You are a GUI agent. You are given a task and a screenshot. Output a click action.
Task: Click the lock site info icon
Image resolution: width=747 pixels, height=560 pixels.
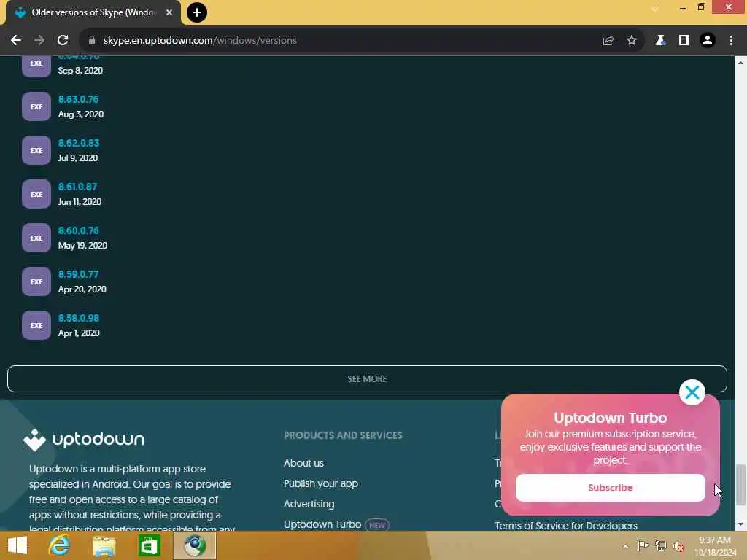pos(92,41)
